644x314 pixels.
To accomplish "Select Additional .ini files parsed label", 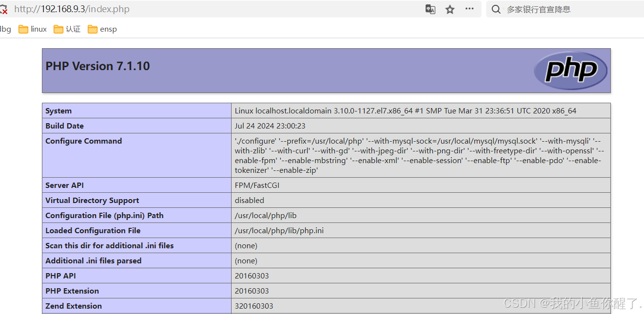I will tap(93, 261).
